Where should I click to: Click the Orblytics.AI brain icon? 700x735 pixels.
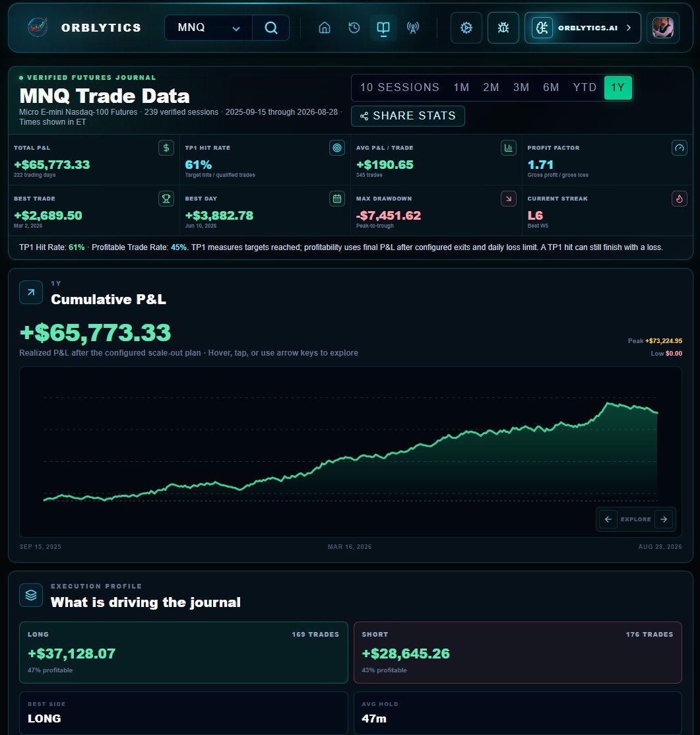click(x=542, y=28)
